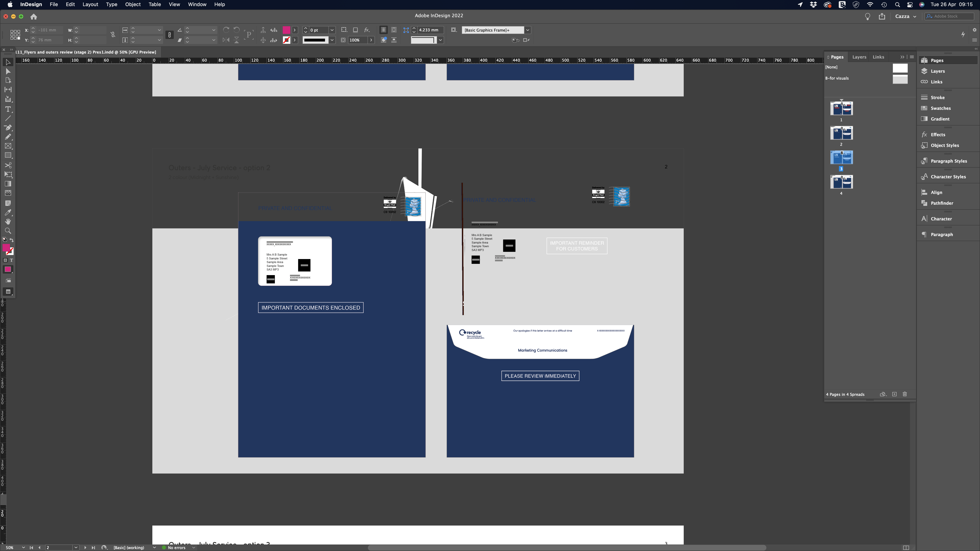Viewport: 980px width, 551px height.
Task: Expand the [Basic] (working) workspace dropdown
Action: click(154, 548)
